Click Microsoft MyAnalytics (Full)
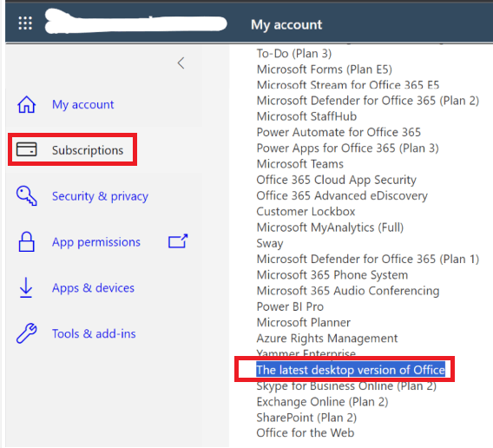This screenshot has width=493, height=448. tap(330, 227)
